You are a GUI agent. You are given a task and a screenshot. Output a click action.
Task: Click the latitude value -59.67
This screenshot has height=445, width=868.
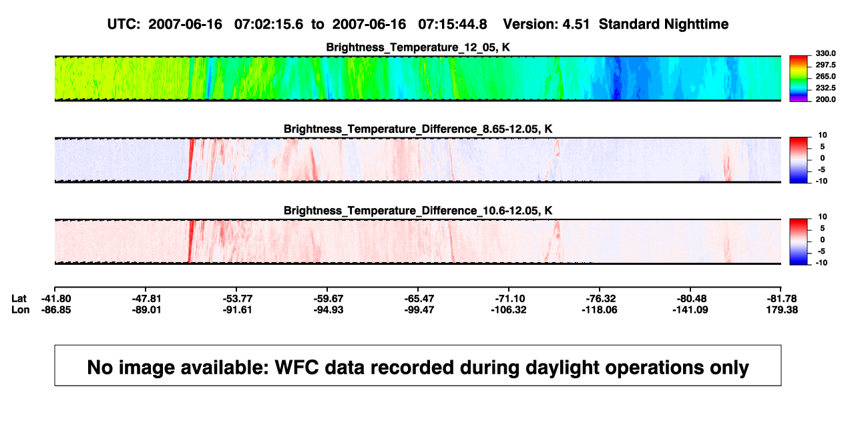(327, 298)
